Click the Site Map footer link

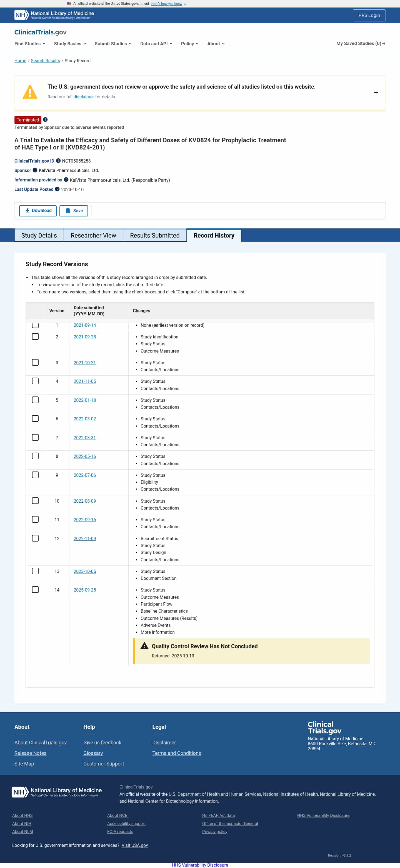point(24,763)
